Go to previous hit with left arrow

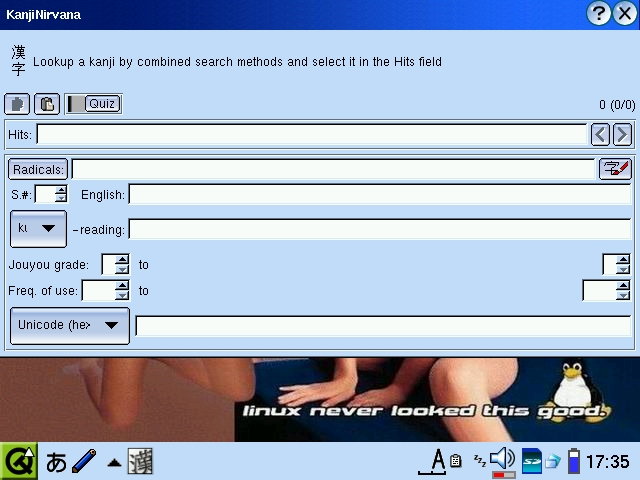(x=600, y=134)
